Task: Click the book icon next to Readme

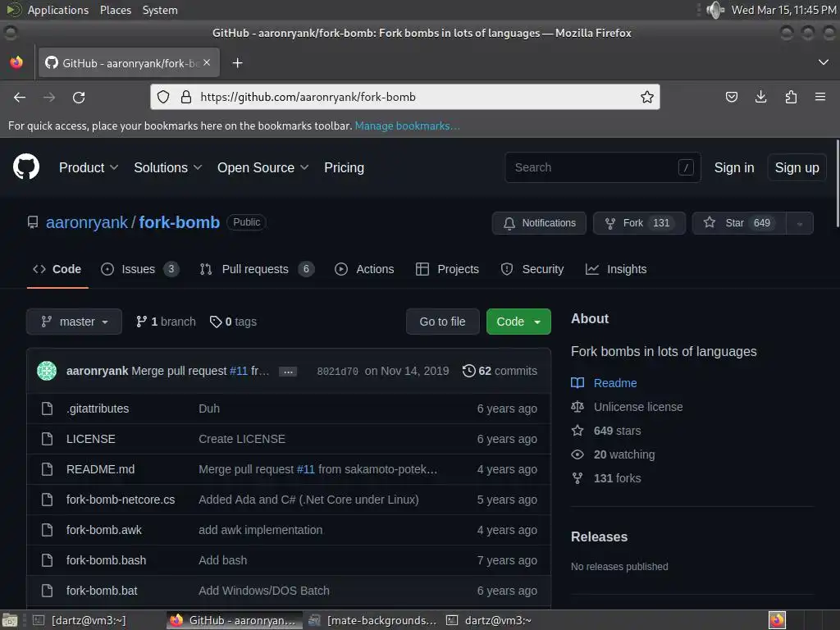Action: tap(577, 383)
